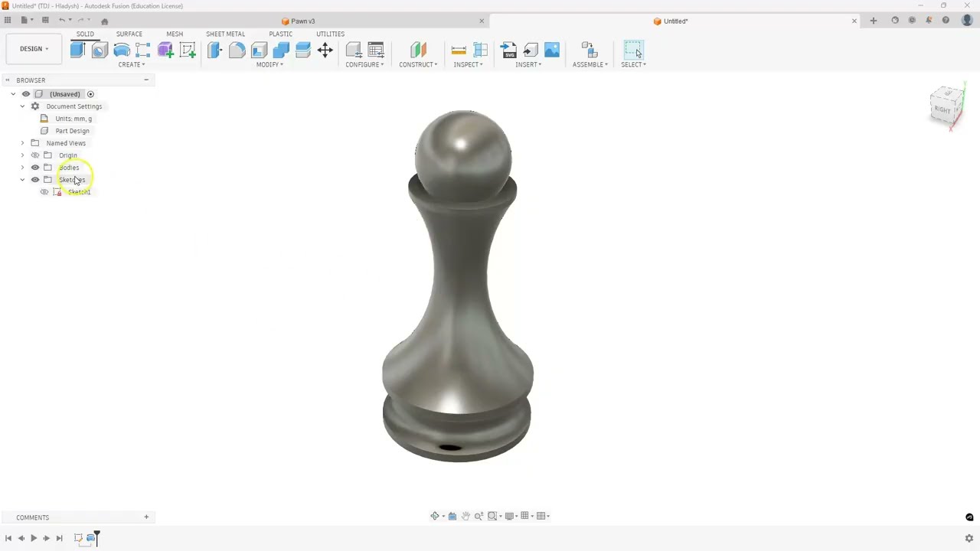Select the Press Pull tool
This screenshot has width=980, height=551.
pyautogui.click(x=214, y=51)
